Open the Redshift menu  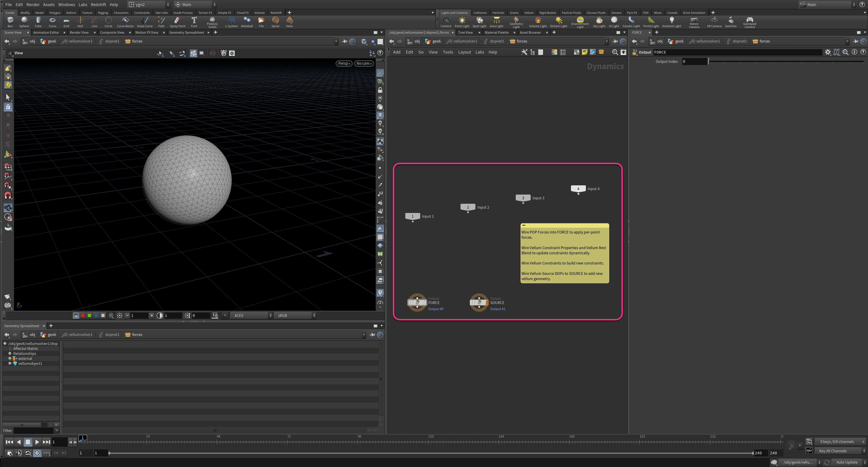click(x=98, y=4)
